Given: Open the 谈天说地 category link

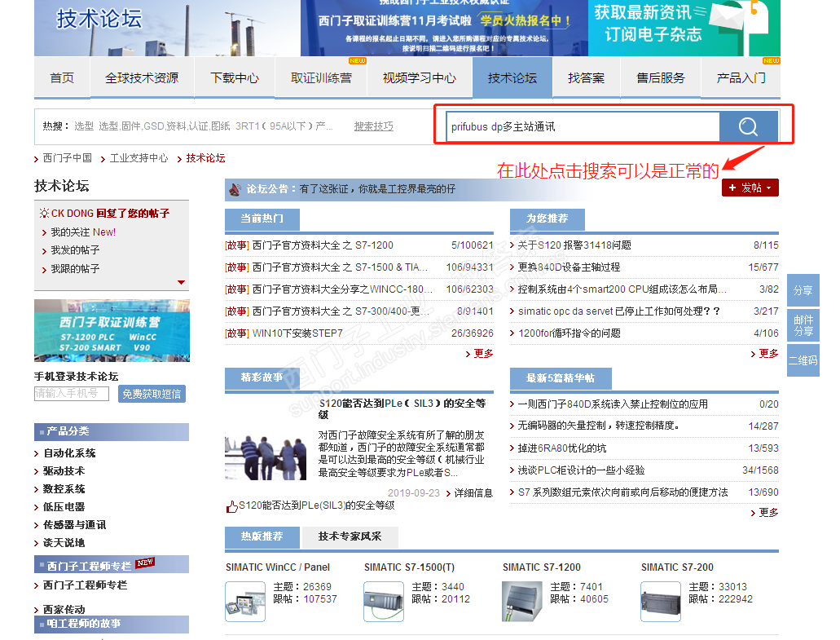Looking at the screenshot, I should click(x=64, y=543).
